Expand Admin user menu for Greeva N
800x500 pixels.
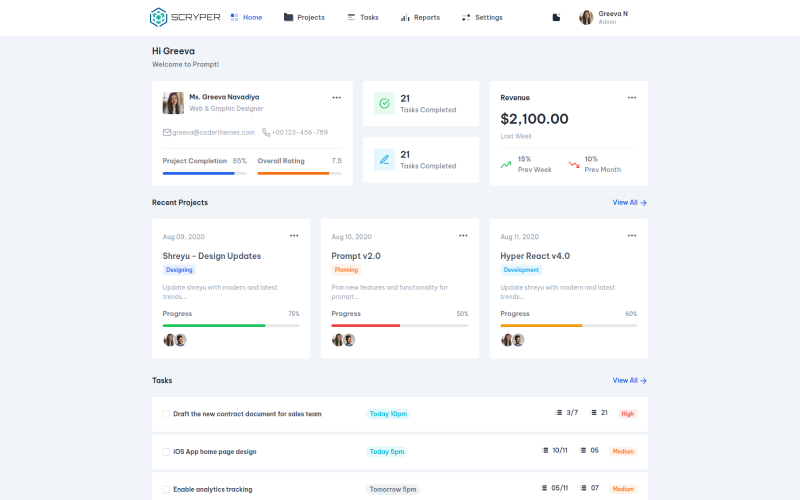point(605,17)
